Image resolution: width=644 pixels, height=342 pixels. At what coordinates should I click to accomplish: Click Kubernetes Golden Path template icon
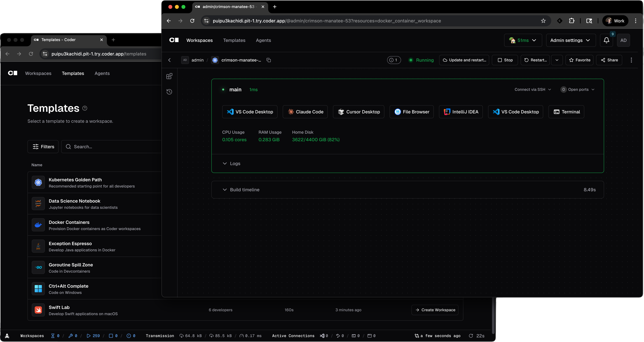(x=38, y=182)
